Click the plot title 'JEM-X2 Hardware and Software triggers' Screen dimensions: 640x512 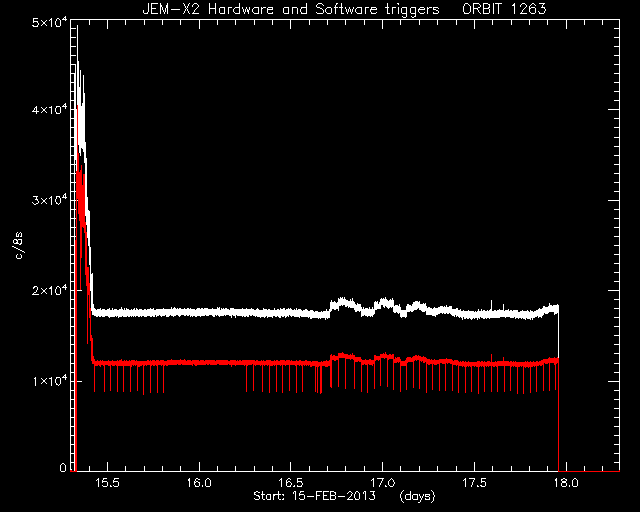pyautogui.click(x=291, y=9)
